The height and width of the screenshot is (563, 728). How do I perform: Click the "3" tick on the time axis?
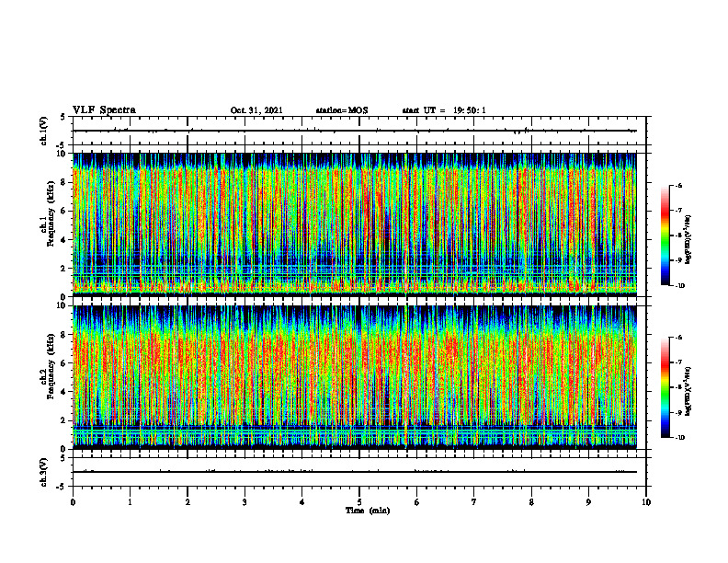[245, 502]
